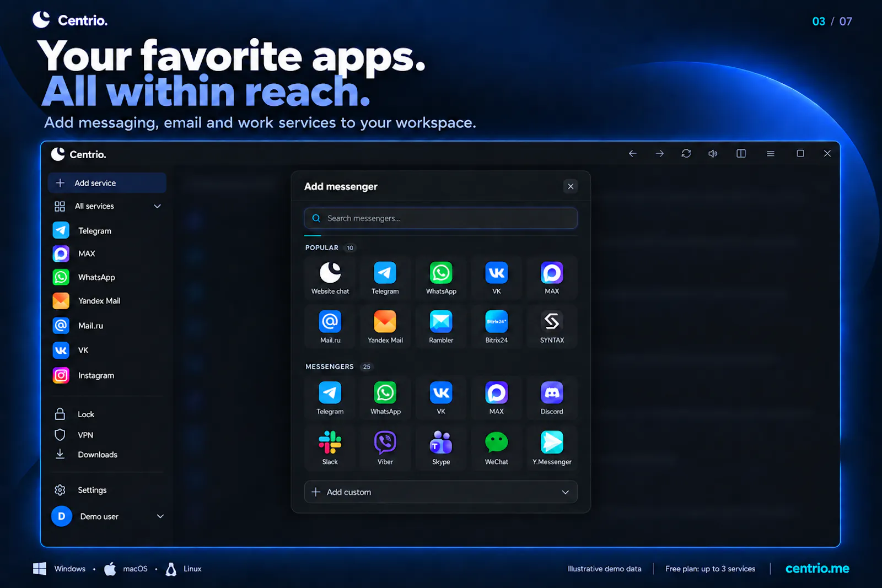Select VK tile under Messengers section
The height and width of the screenshot is (588, 882).
tap(441, 398)
